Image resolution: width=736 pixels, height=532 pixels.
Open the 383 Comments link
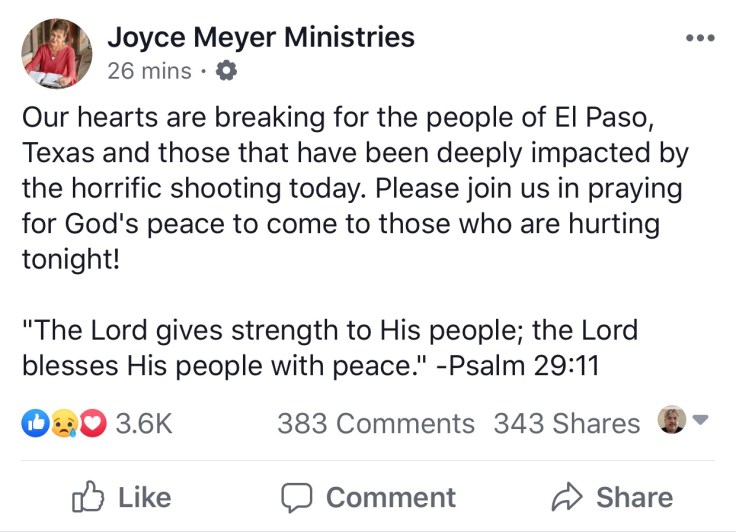point(375,423)
